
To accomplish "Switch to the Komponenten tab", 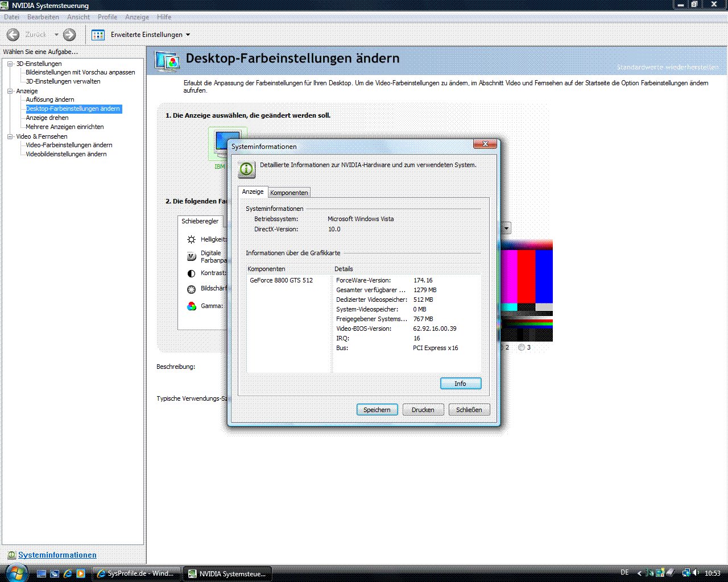I will coord(289,193).
